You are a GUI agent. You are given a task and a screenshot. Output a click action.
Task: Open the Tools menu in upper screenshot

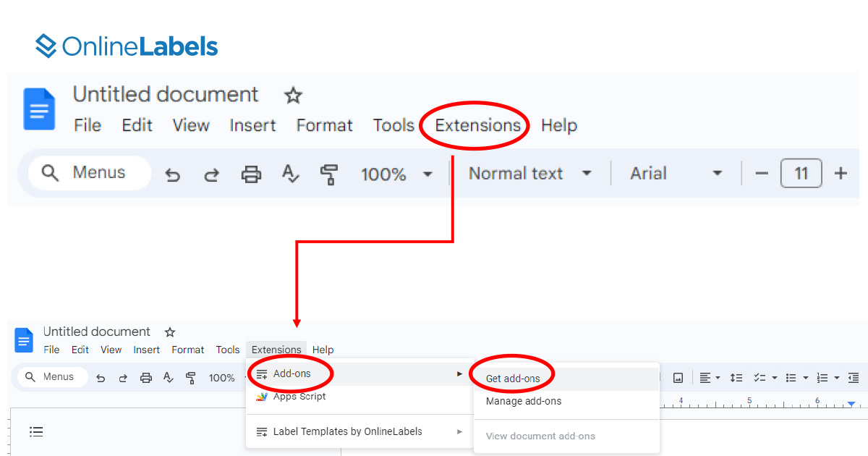(393, 125)
